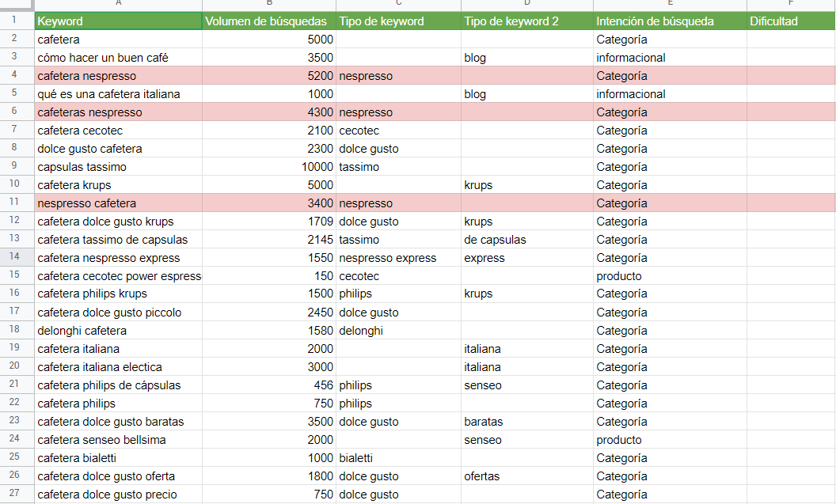
Task: Select row 4 by its row number
Action: pyautogui.click(x=14, y=75)
